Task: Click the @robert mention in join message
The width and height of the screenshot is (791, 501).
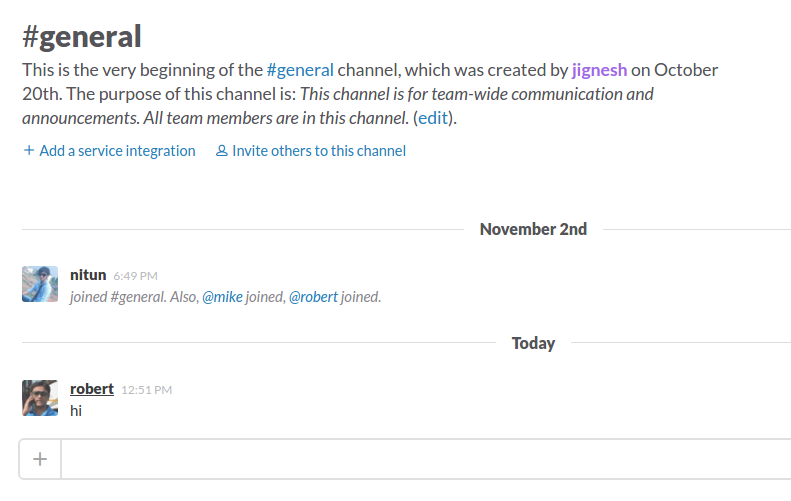Action: point(313,297)
